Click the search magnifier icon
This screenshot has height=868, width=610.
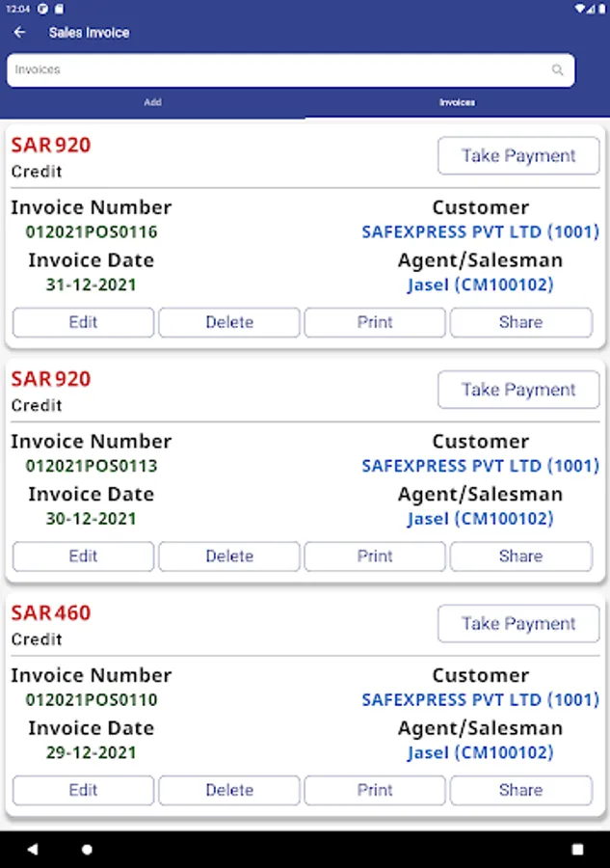557,69
